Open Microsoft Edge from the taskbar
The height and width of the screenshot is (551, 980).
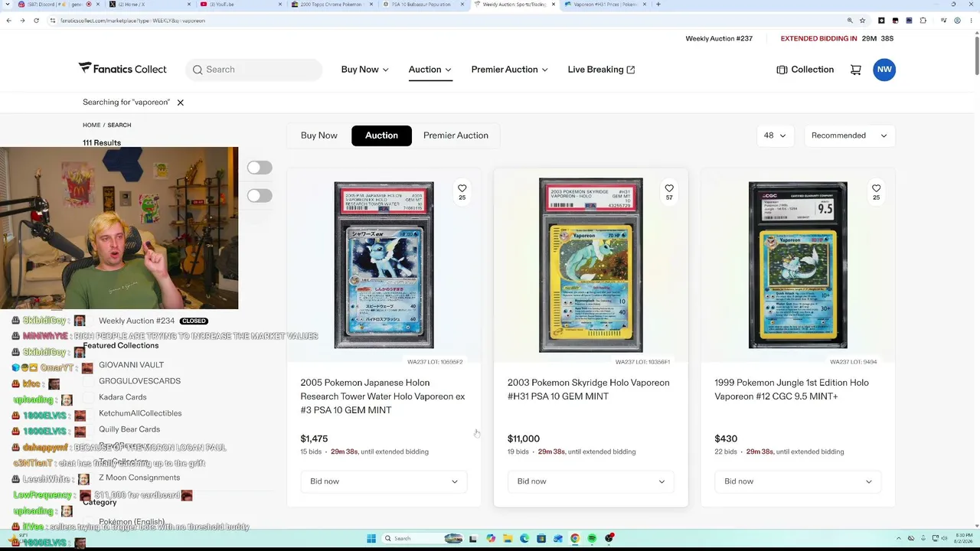524,538
